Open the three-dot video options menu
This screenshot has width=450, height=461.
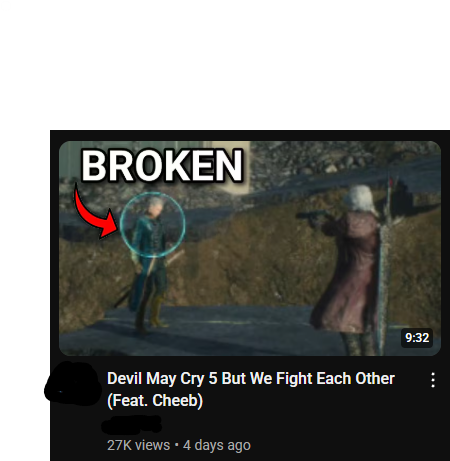[x=433, y=380]
